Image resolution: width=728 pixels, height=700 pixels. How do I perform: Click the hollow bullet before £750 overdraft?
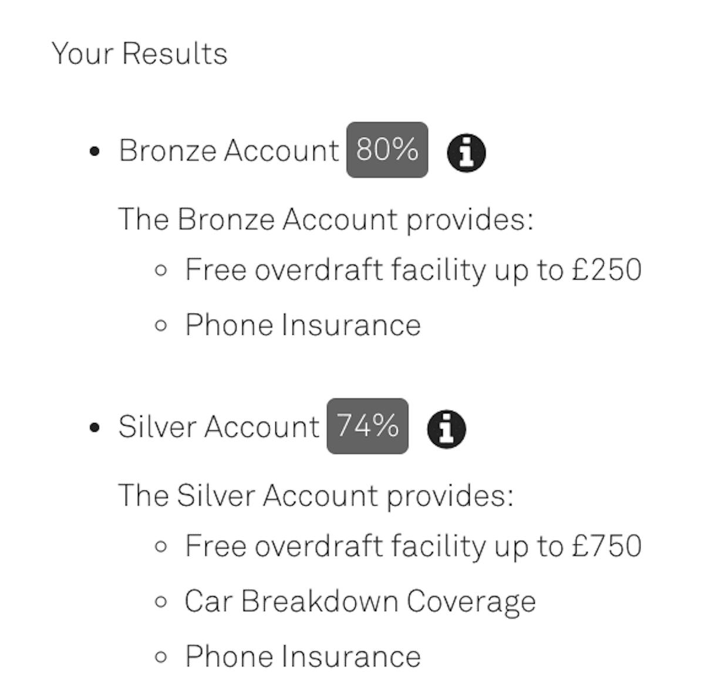click(161, 547)
